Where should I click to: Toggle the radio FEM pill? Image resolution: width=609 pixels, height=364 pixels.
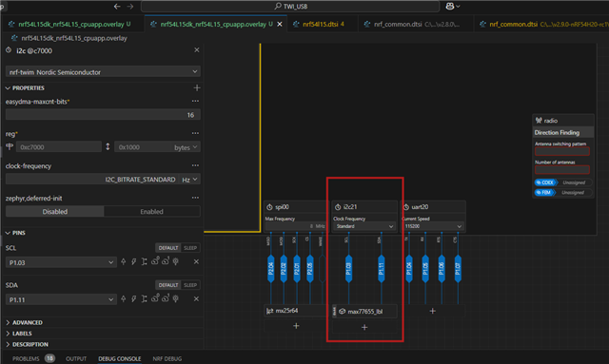(x=545, y=193)
